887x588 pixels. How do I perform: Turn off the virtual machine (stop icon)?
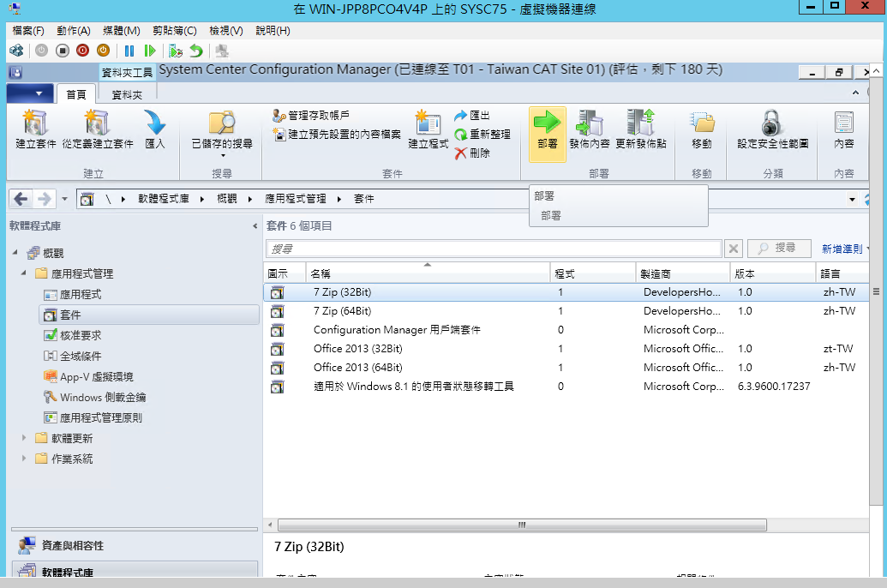pos(63,51)
